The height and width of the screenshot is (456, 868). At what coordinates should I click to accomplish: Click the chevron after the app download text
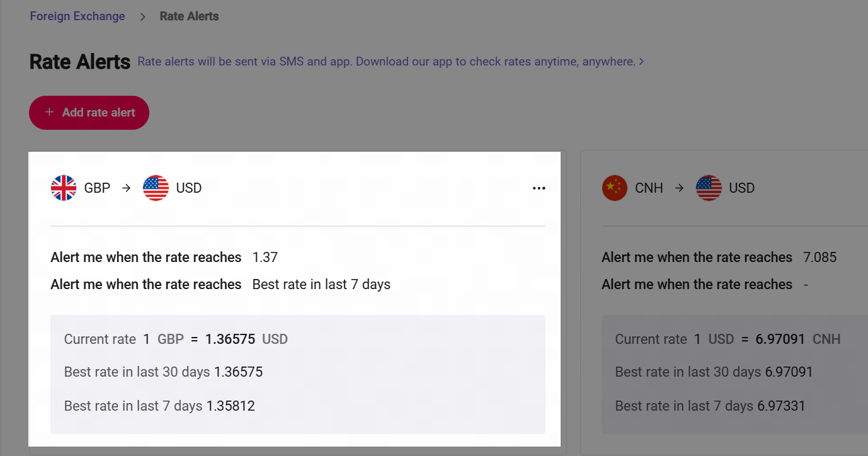tap(641, 62)
